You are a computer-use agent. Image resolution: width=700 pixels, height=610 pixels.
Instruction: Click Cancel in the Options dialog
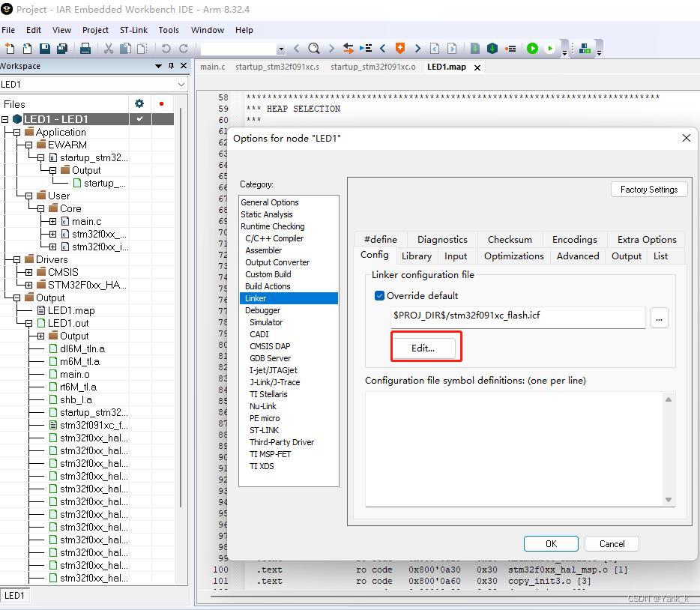612,543
